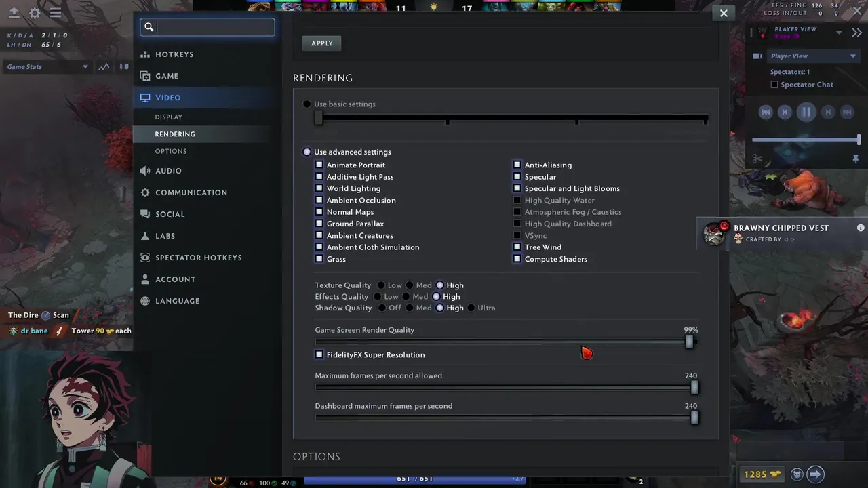Open the sword and shield items icon

tap(124, 67)
